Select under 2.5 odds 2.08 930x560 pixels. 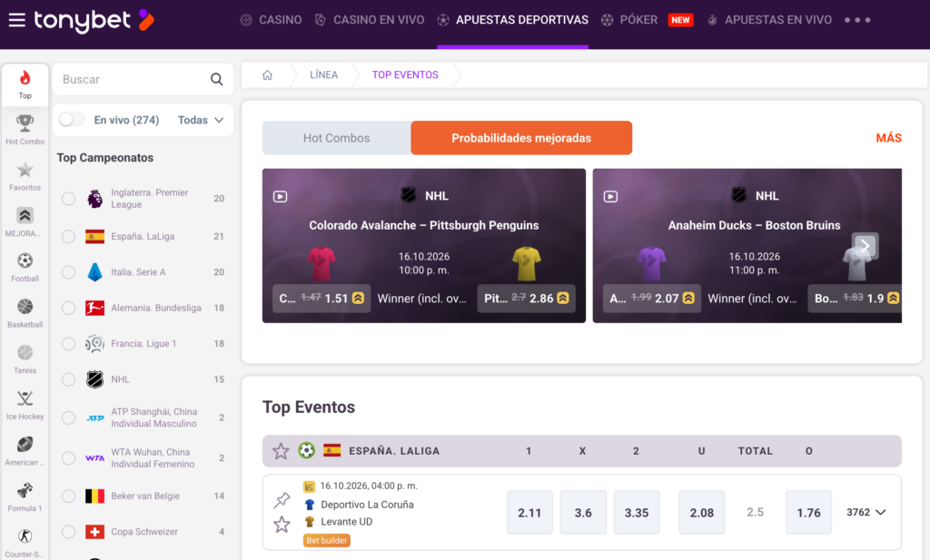coord(702,513)
